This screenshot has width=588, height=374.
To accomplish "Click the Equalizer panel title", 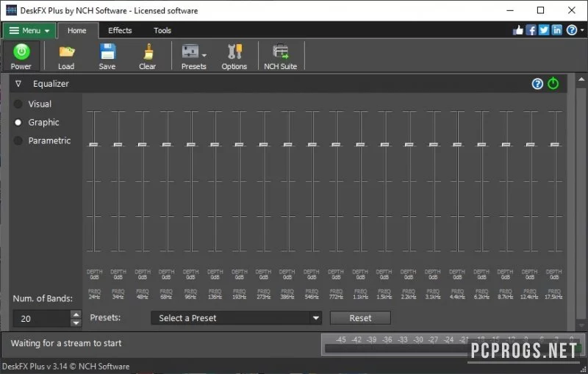I will (51, 84).
